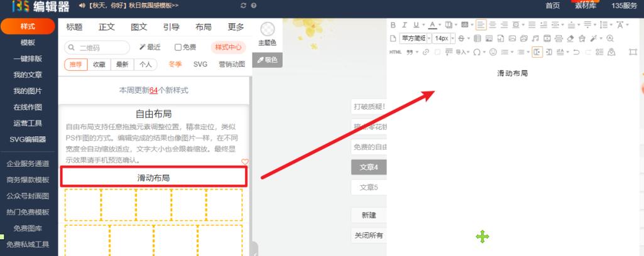The width and height of the screenshot is (644, 256).
Task: Select the five-column 滑动布局 style thumbnail
Action: (x=153, y=205)
